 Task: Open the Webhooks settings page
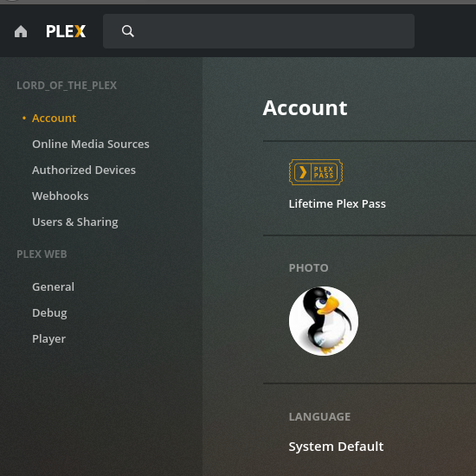[61, 196]
